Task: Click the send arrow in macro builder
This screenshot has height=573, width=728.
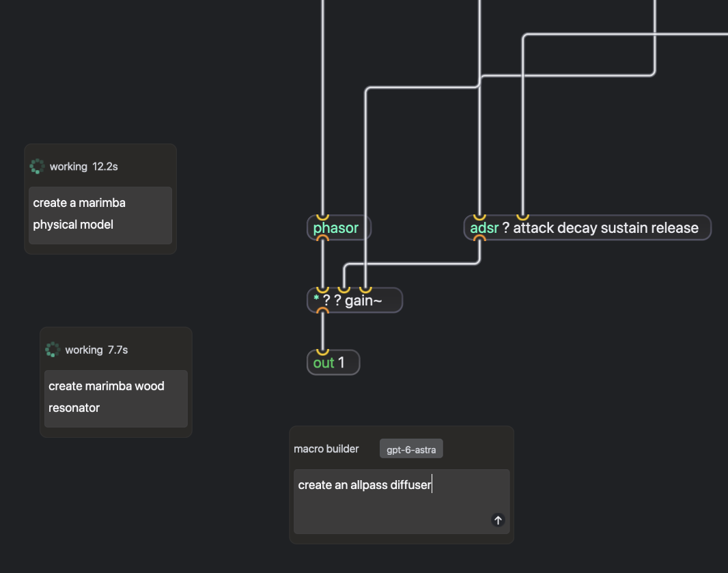Action: (x=498, y=520)
